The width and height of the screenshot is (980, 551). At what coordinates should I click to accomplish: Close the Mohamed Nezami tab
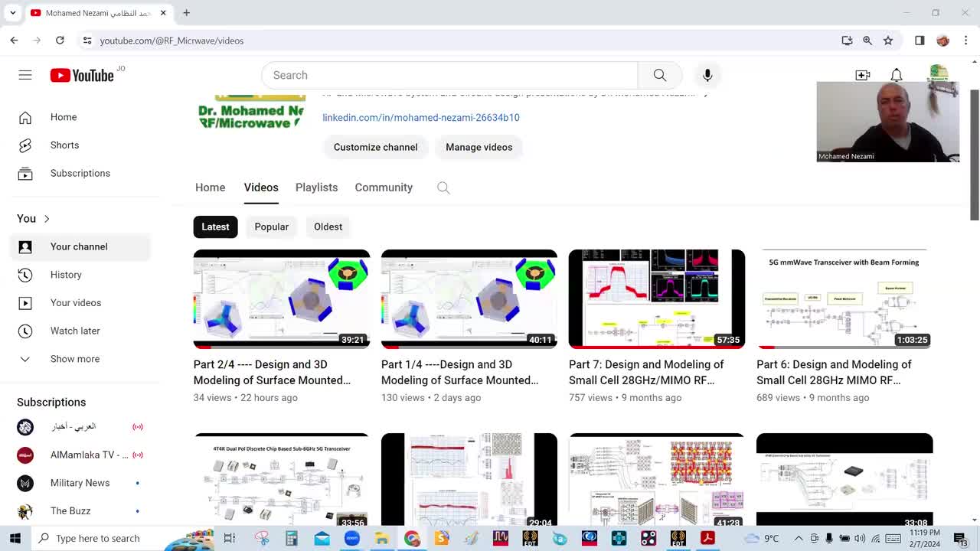click(x=163, y=13)
